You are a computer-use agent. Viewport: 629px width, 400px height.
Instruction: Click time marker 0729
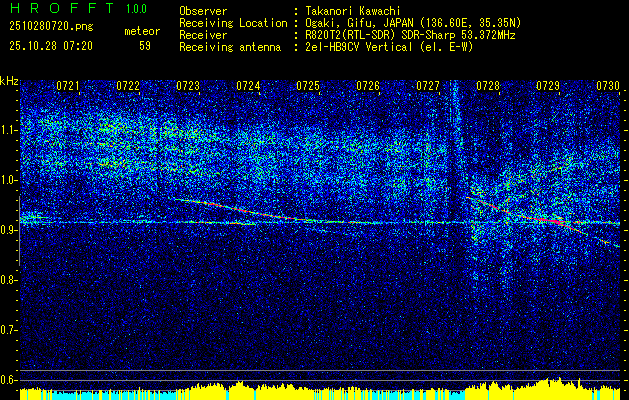tap(548, 86)
